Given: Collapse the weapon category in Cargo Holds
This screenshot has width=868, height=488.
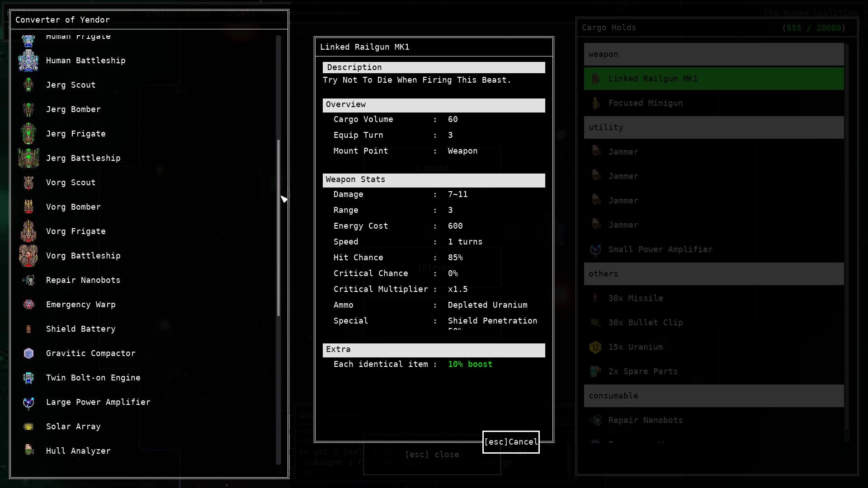Looking at the screenshot, I should [714, 54].
